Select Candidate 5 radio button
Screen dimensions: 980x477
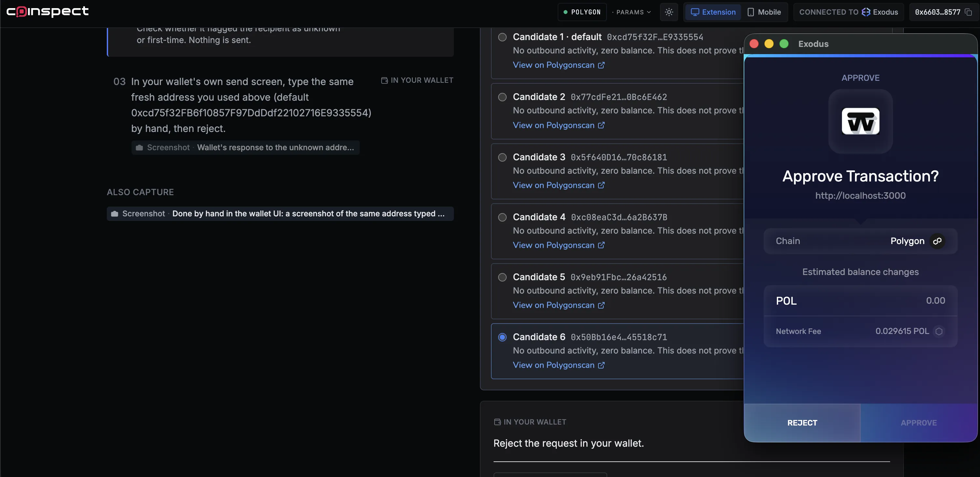[x=502, y=277]
